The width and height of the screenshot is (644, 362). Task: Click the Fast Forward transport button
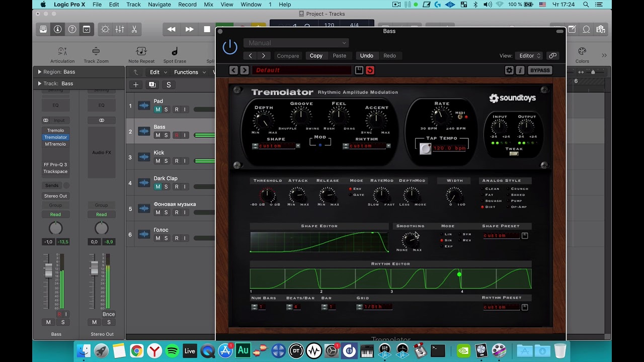click(189, 29)
